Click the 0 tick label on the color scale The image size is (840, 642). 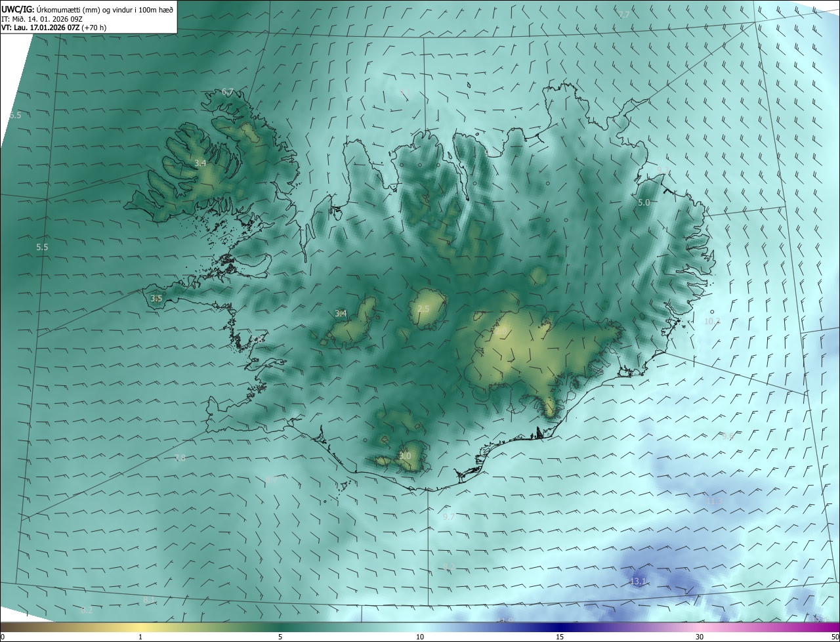[3, 637]
